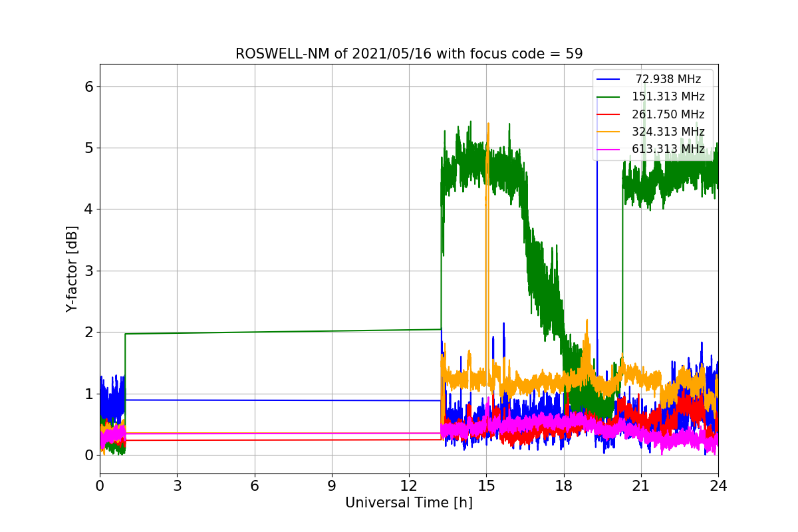The width and height of the screenshot is (798, 532).
Task: Click the magenta line swatch in legend
Action: click(609, 149)
